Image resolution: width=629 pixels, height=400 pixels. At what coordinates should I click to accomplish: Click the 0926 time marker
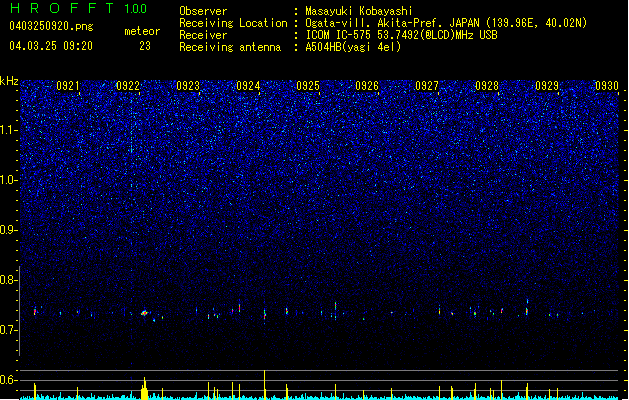point(367,86)
